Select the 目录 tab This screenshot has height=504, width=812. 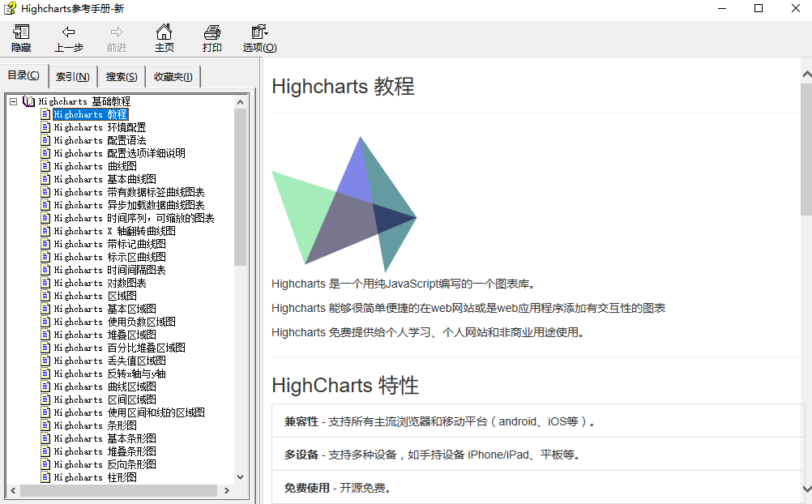point(24,75)
